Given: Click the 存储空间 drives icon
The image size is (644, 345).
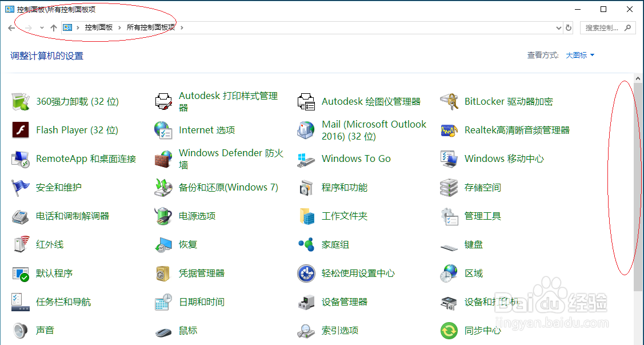Looking at the screenshot, I should 449,188.
